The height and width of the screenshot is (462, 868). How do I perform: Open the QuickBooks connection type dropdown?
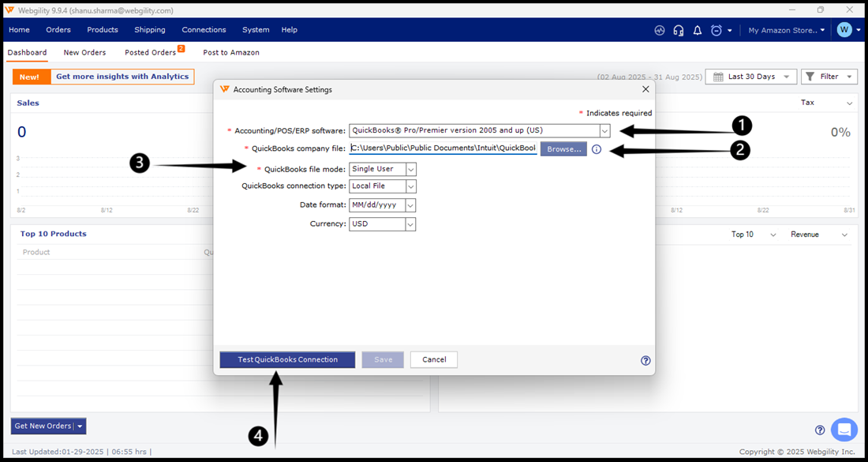[411, 186]
